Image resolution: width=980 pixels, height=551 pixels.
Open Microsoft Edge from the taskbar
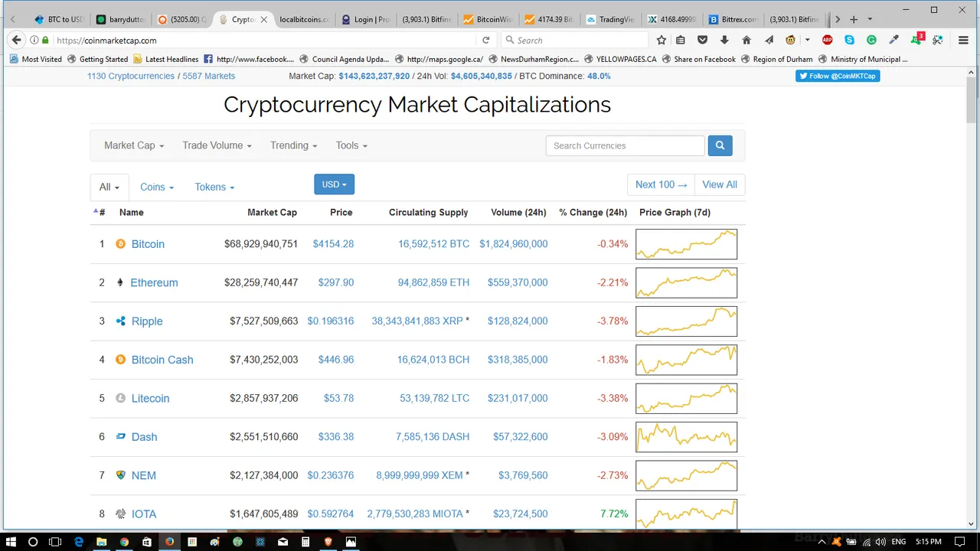pos(78,542)
